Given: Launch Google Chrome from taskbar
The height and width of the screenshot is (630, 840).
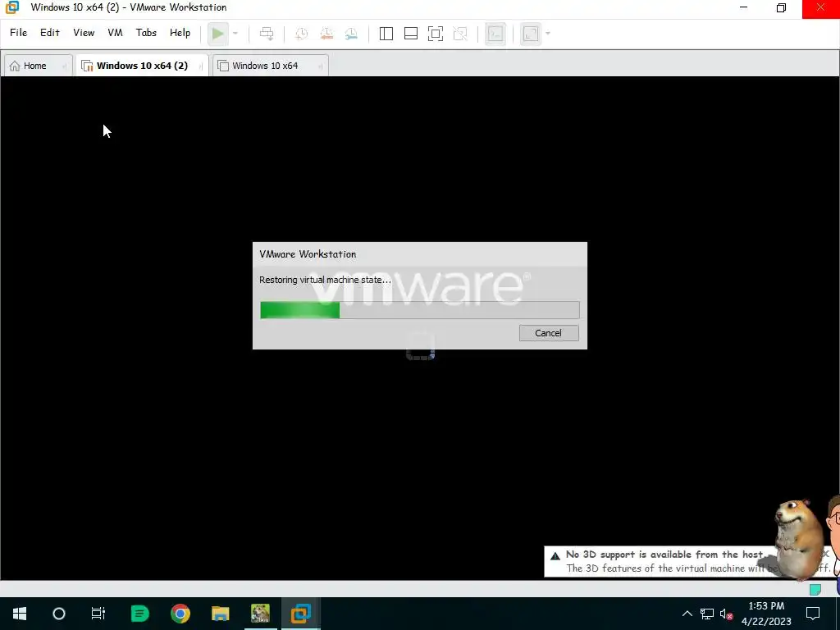Looking at the screenshot, I should coord(180,614).
